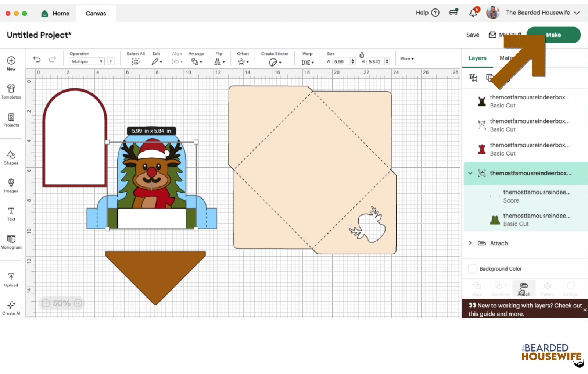Image resolution: width=588 pixels, height=374 pixels.
Task: Open the Monogram tool
Action: click(x=11, y=242)
